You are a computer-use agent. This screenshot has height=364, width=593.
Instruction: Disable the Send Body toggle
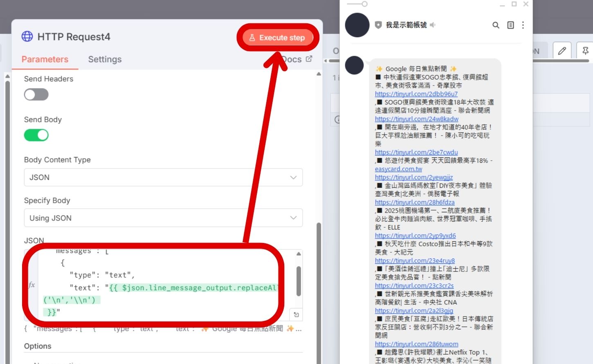click(36, 135)
